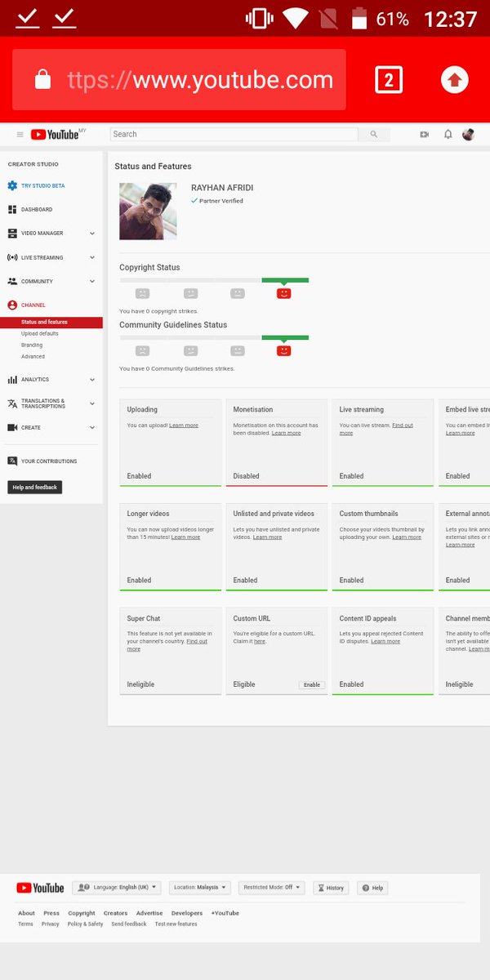Click the Create camera icon in sidebar

[x=12, y=427]
